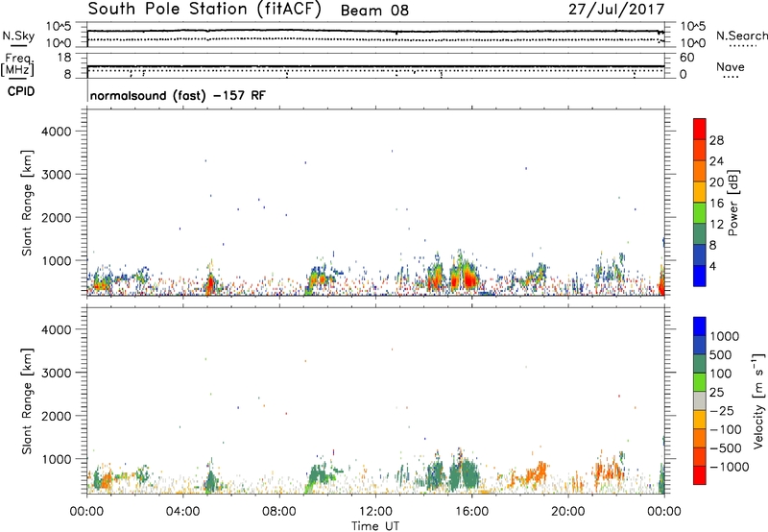The height and width of the screenshot is (532, 768).
Task: Click the 'Beam 08' label
Action: (x=374, y=11)
